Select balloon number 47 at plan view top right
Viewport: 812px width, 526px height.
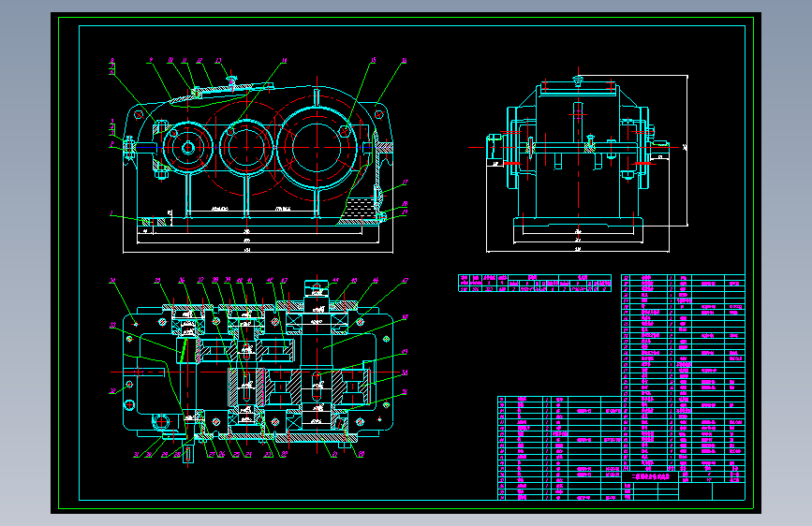[x=405, y=281]
